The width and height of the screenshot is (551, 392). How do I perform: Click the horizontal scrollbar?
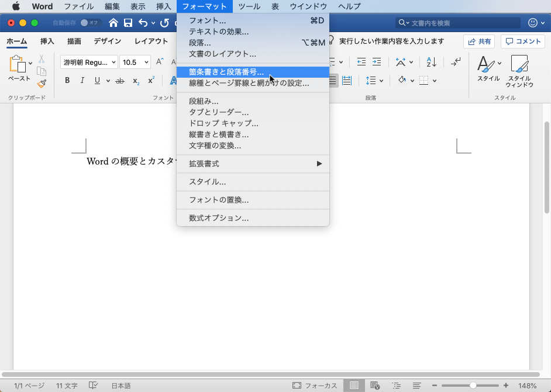pyautogui.click(x=271, y=374)
